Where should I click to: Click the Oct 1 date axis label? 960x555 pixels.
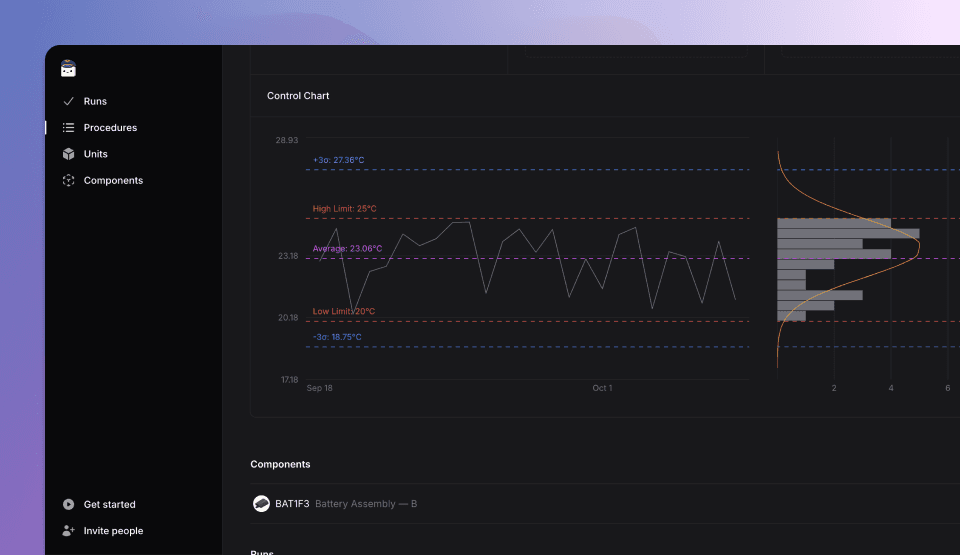[602, 388]
